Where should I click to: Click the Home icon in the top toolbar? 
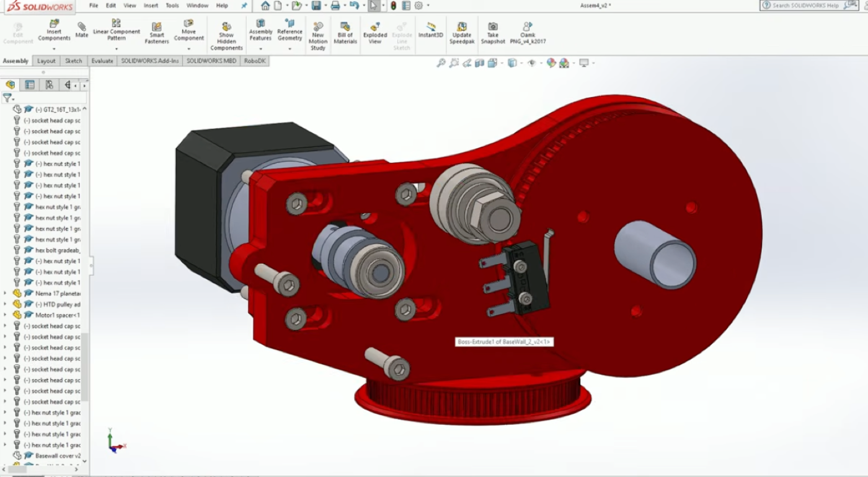tap(265, 6)
